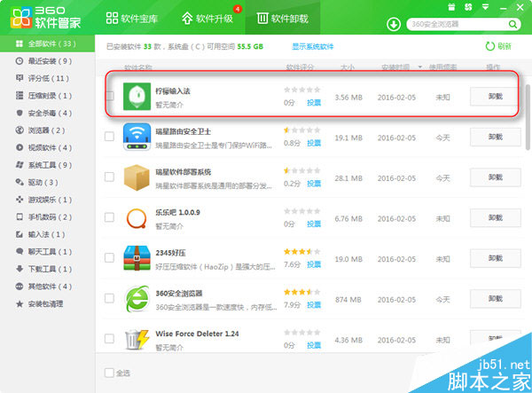This screenshot has width=532, height=393.
Task: Switch to 软件卸载 tab
Action: click(x=283, y=18)
